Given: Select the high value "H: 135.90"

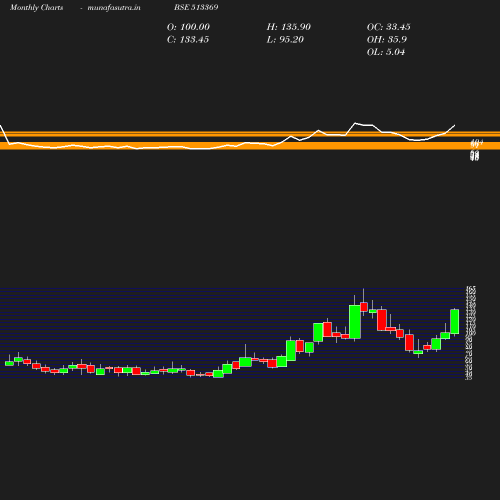Looking at the screenshot, I should pos(288,27).
